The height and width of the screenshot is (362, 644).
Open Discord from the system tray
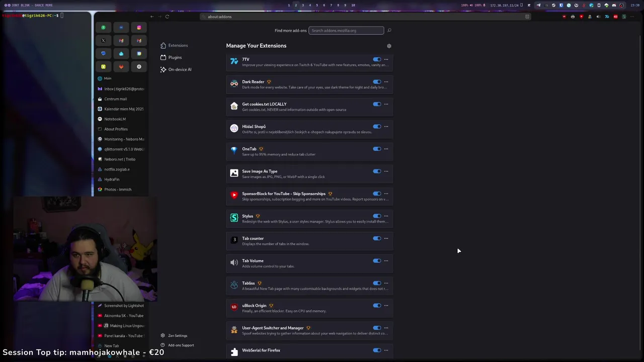point(614,5)
